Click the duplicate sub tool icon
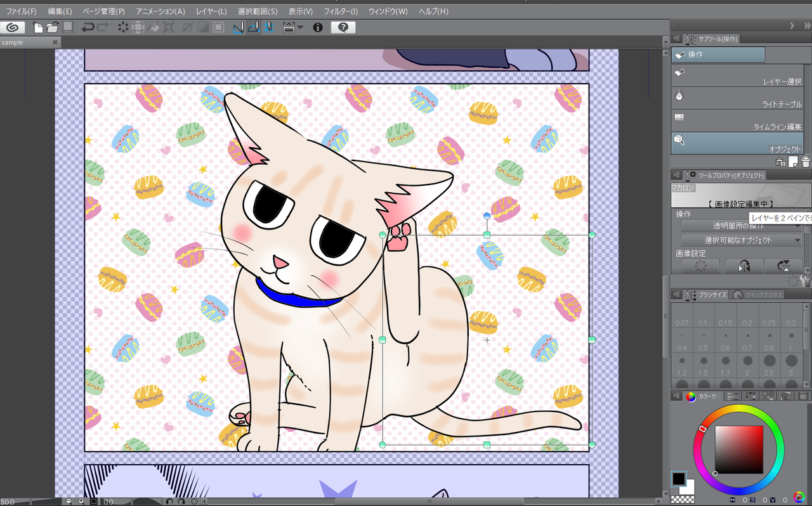 (781, 162)
